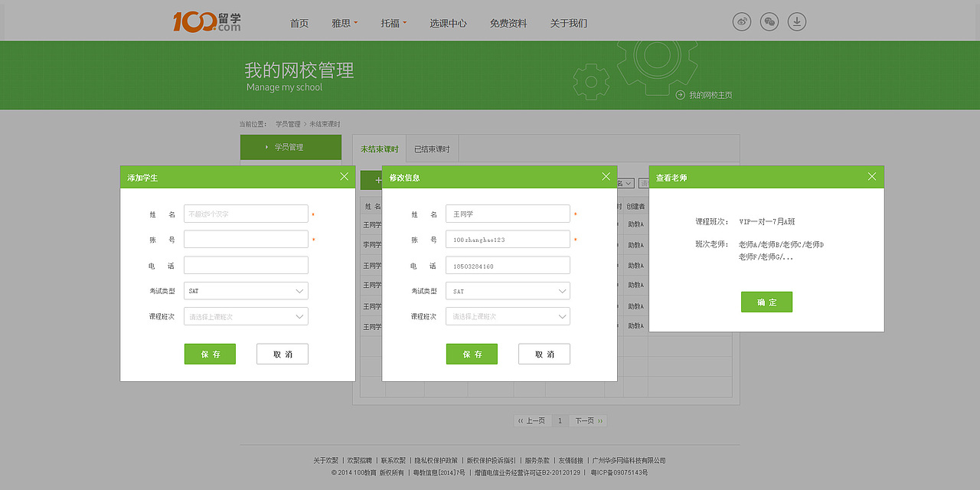The height and width of the screenshot is (490, 980).
Task: Click the 100留学 logo
Action: (x=207, y=21)
